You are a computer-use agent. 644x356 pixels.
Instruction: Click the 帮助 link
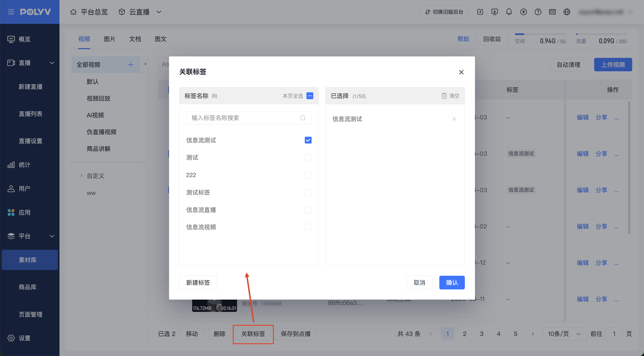[463, 39]
